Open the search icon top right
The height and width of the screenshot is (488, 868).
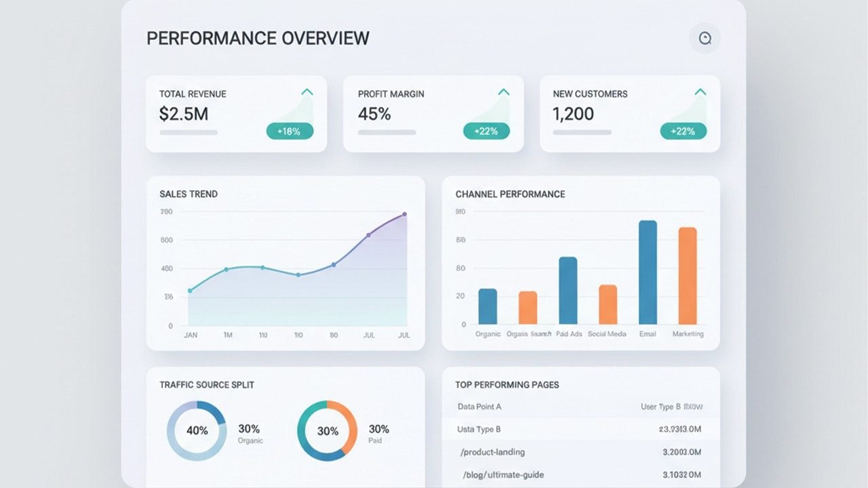[704, 38]
